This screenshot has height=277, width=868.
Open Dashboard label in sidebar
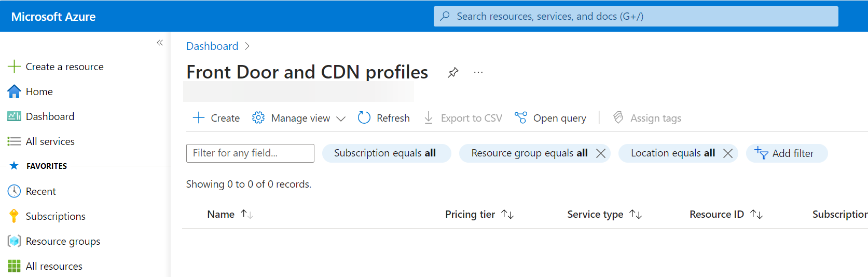pos(50,116)
